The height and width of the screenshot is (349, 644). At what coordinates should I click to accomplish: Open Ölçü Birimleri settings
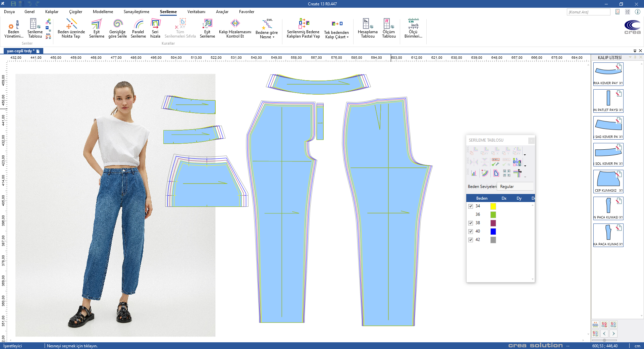[413, 29]
